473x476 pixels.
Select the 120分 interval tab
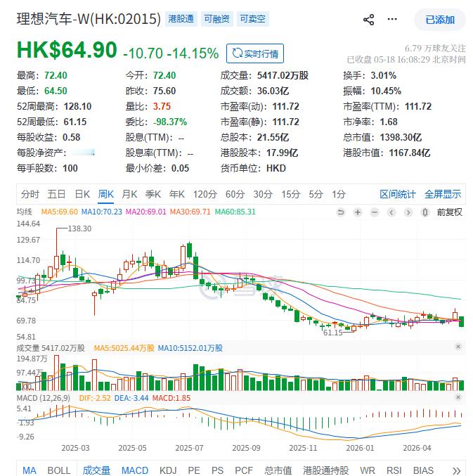click(x=205, y=194)
